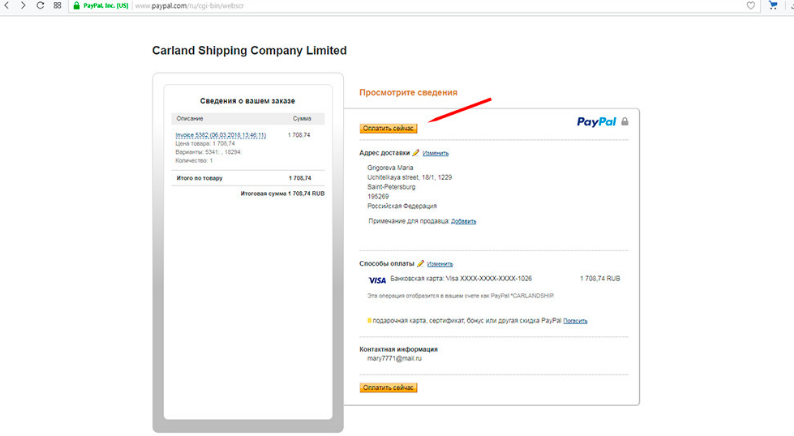Click pencil icon beside Способы оплаты
The height and width of the screenshot is (436, 794).
tap(421, 264)
